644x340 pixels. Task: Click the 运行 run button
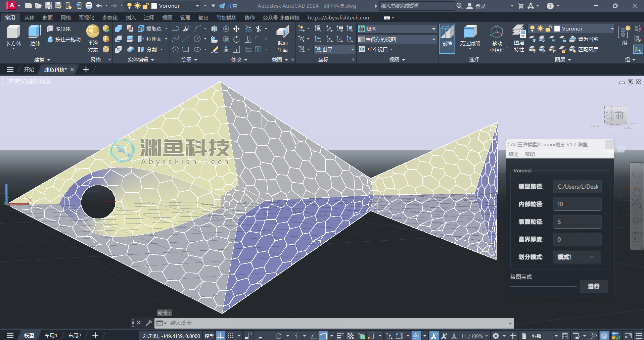pyautogui.click(x=594, y=286)
